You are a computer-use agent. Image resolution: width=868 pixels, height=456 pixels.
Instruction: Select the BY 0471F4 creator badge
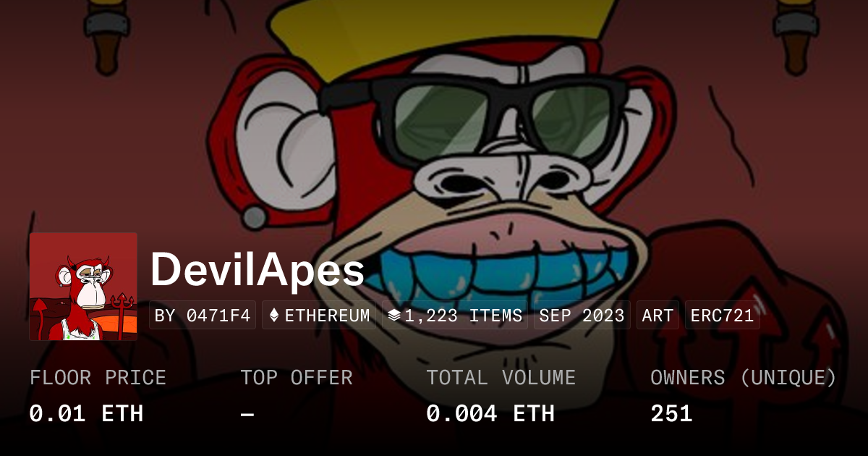tap(203, 316)
